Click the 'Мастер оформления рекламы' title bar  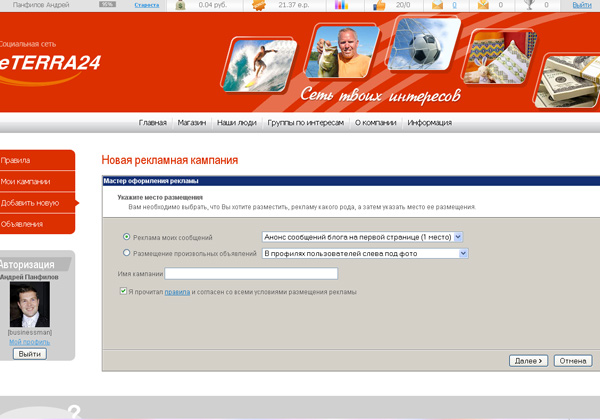coord(351,181)
